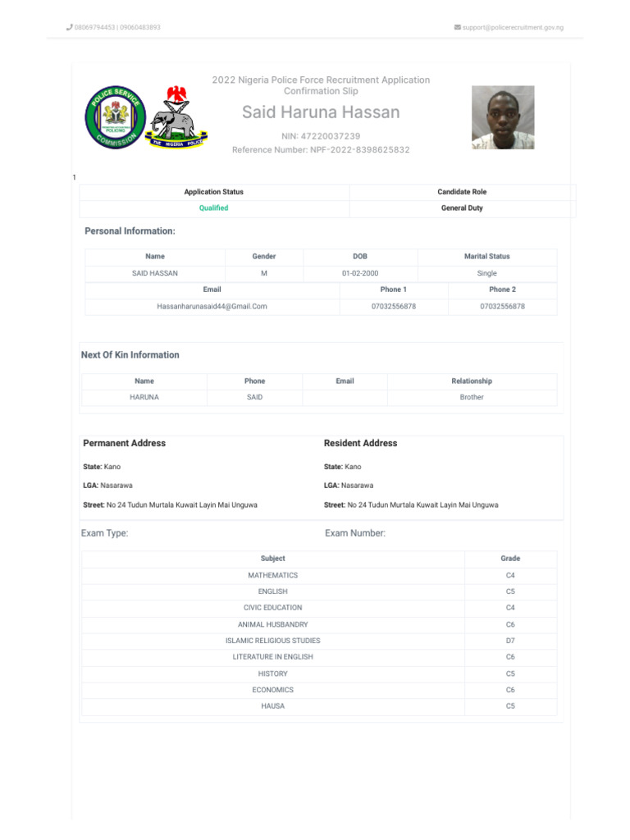
Task: Click marital status Single
Action: click(487, 273)
